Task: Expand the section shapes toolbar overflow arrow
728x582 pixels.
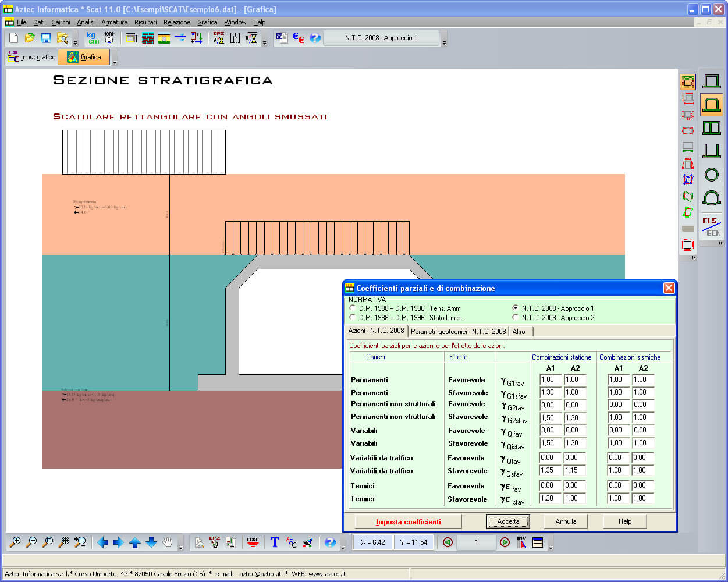Action: (x=721, y=243)
